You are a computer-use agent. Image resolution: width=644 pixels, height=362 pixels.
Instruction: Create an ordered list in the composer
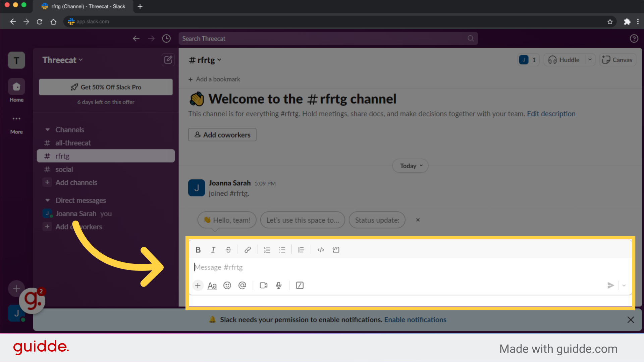[267, 249]
